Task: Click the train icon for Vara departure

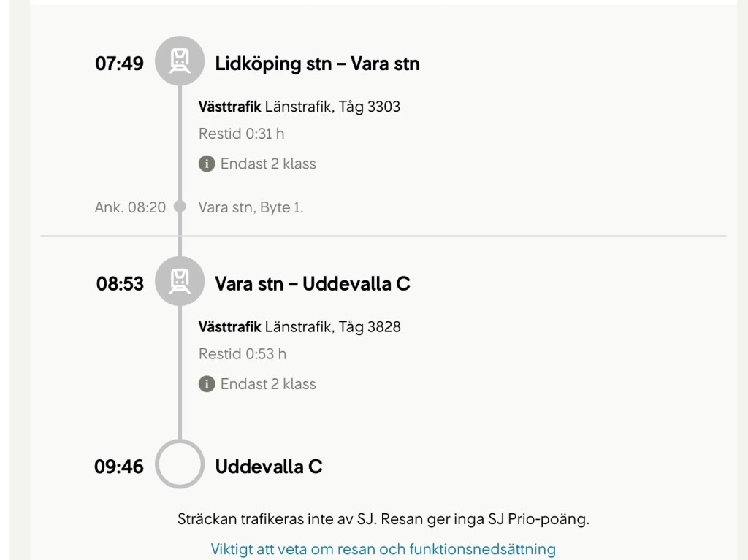Action: 179,281
